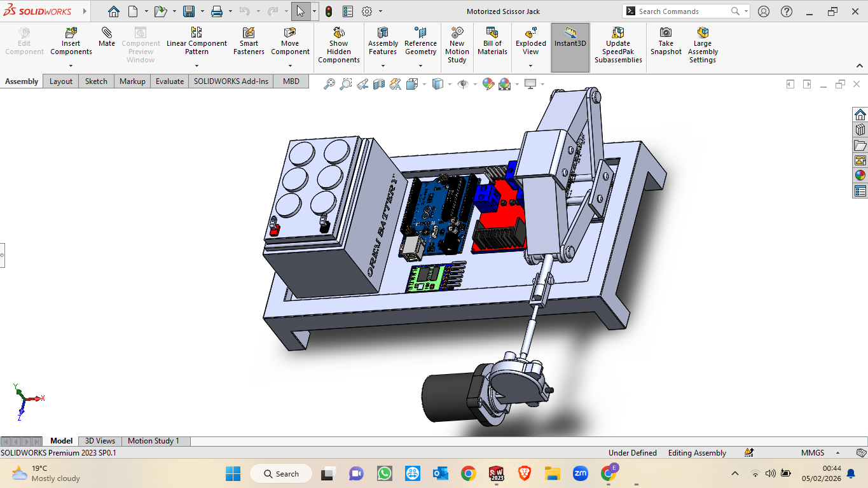Open Update SpeedPak Subassemblies
Viewport: 868px width, 488px height.
pos(618,45)
